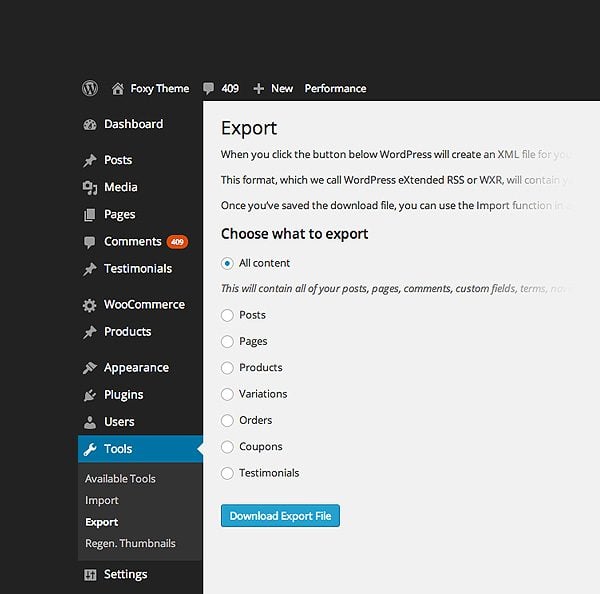Screen dimensions: 600x594
Task: Open Regen. Thumbnails submenu link
Action: pyautogui.click(x=130, y=543)
